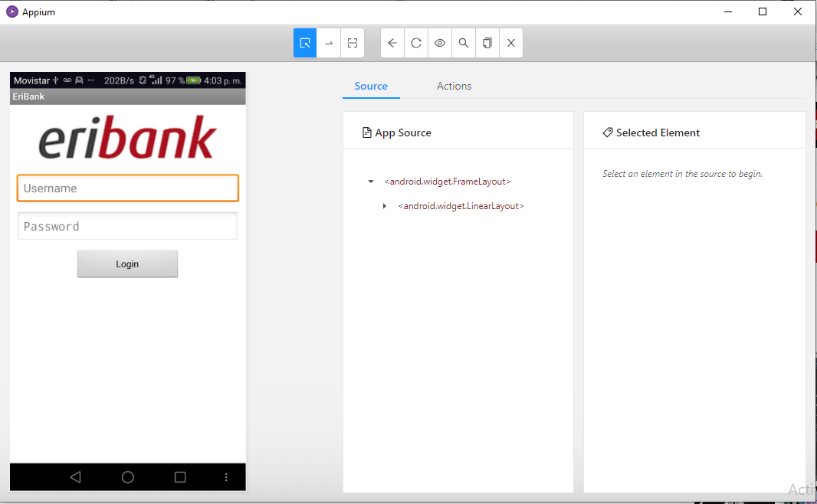The image size is (817, 504).
Task: Copy XML source to clipboard
Action: pos(487,43)
